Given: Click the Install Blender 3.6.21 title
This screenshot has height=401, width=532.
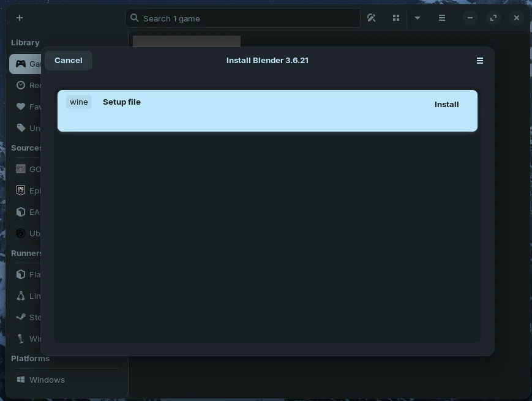Looking at the screenshot, I should (x=268, y=61).
